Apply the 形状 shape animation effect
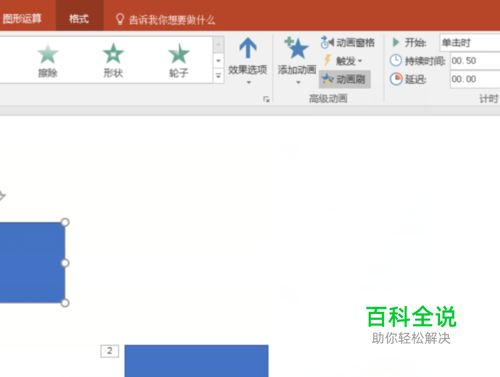The height and width of the screenshot is (377, 500). pyautogui.click(x=113, y=61)
